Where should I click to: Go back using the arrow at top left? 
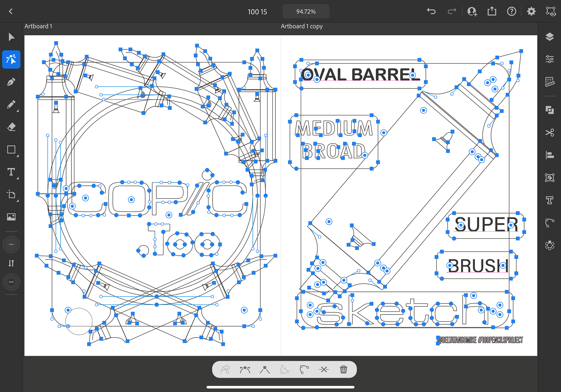click(x=11, y=11)
